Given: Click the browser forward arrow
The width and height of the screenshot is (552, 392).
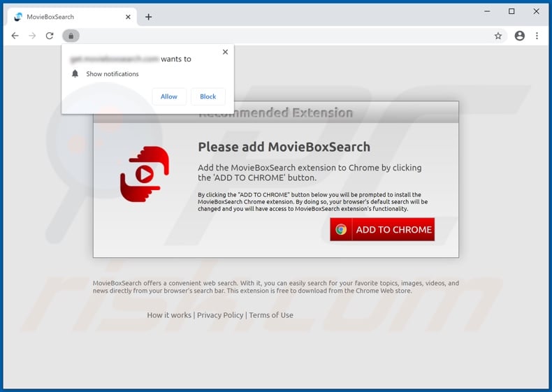Looking at the screenshot, I should pyautogui.click(x=32, y=36).
